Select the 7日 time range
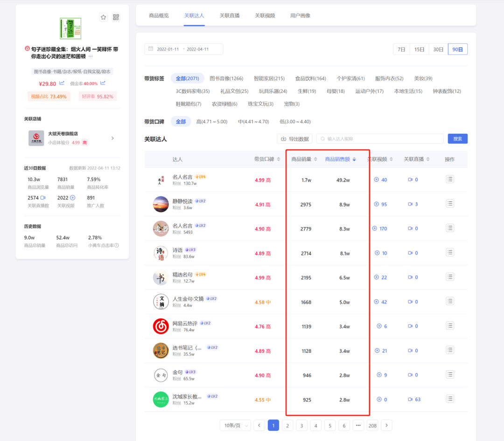 click(x=401, y=49)
